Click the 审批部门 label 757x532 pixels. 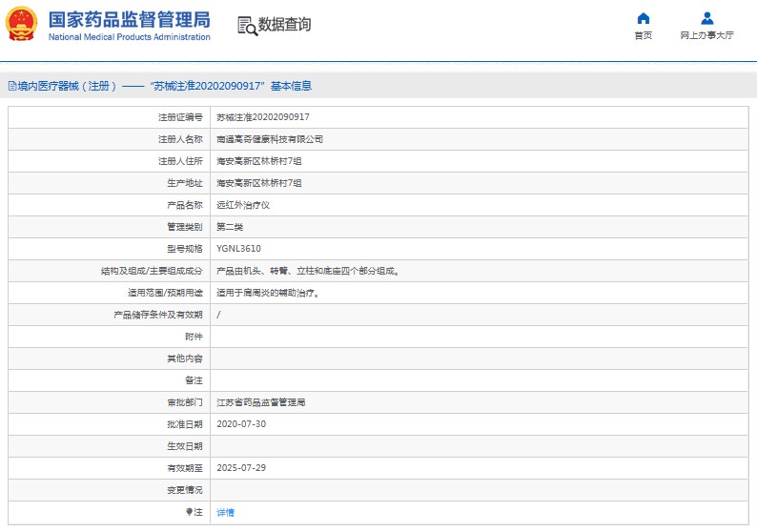click(185, 402)
